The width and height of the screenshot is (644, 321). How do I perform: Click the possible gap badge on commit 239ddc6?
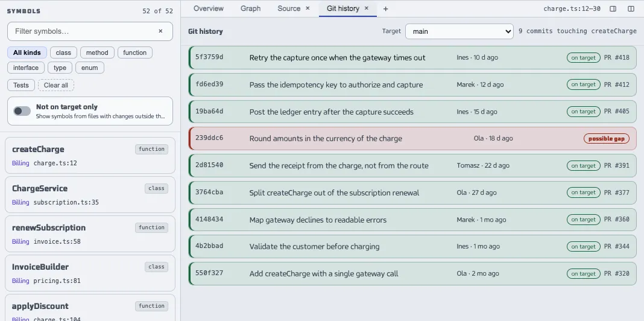coord(606,139)
